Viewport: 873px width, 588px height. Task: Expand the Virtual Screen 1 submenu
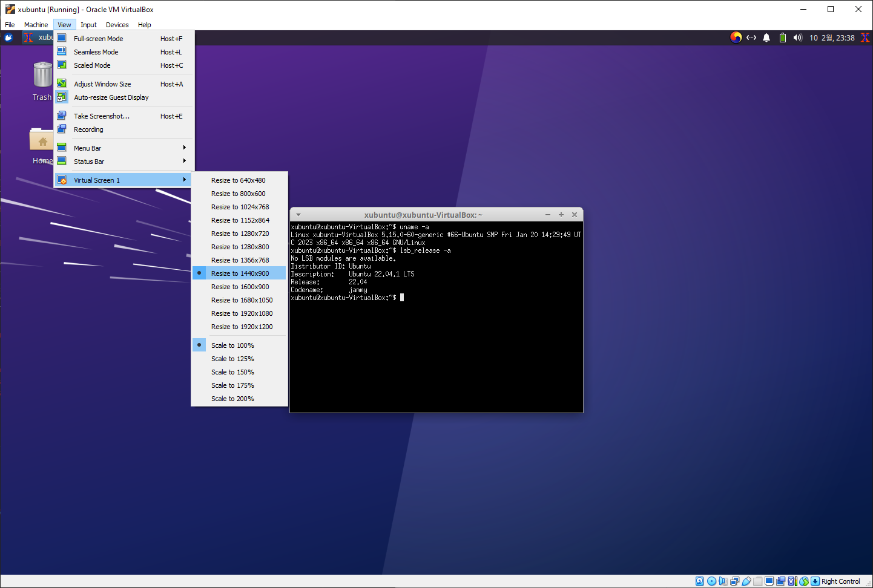click(124, 180)
